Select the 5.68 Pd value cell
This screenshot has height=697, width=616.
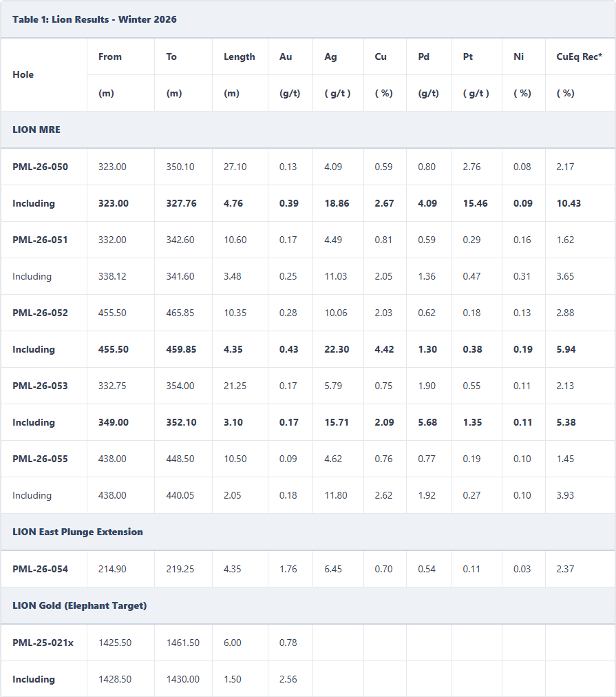(427, 422)
